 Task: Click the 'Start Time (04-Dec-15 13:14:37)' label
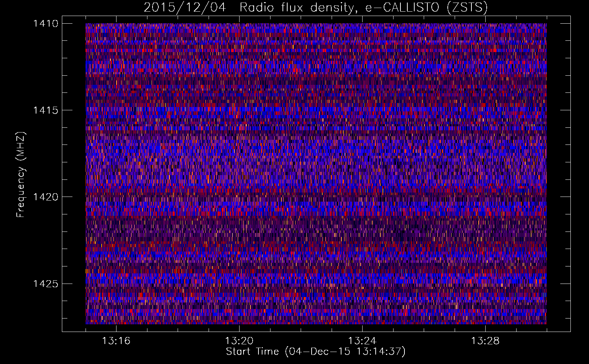tap(316, 352)
